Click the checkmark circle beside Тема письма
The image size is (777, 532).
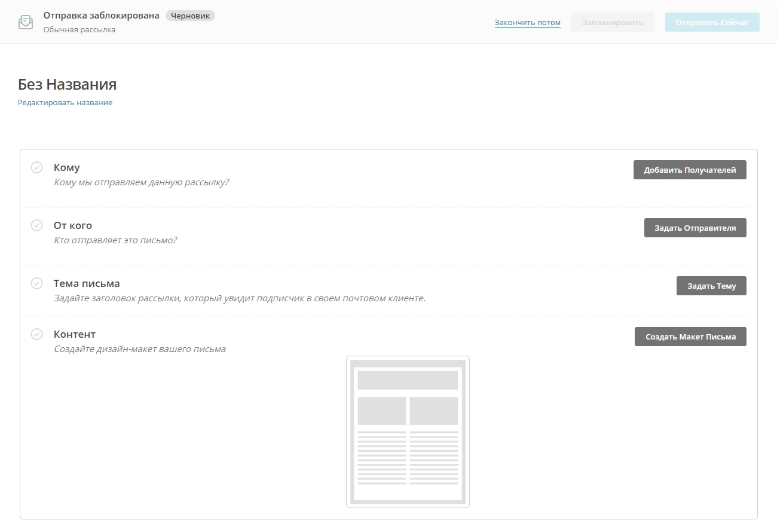[x=36, y=283]
